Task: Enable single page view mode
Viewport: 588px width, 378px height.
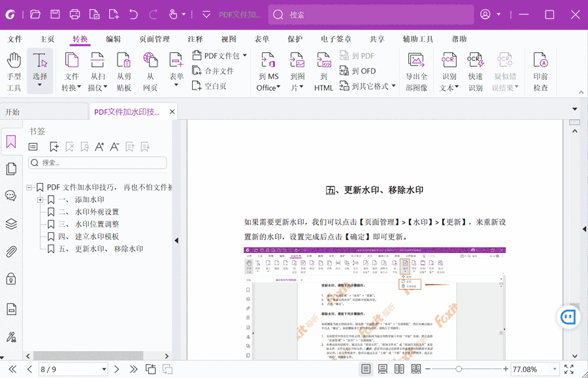Action: 366,369
